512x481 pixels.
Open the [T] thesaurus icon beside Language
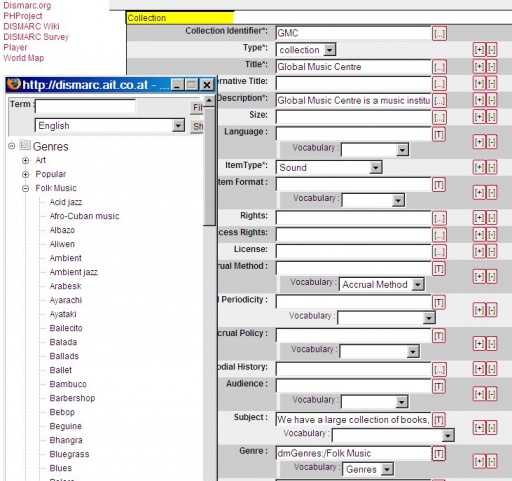pos(439,135)
